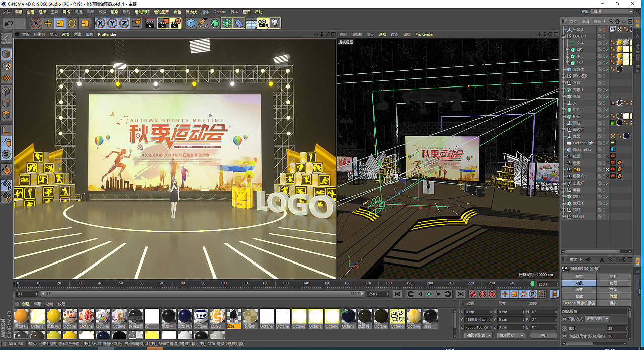644x350 pixels.
Task: Select the Live Selection tool
Action: click(36, 23)
